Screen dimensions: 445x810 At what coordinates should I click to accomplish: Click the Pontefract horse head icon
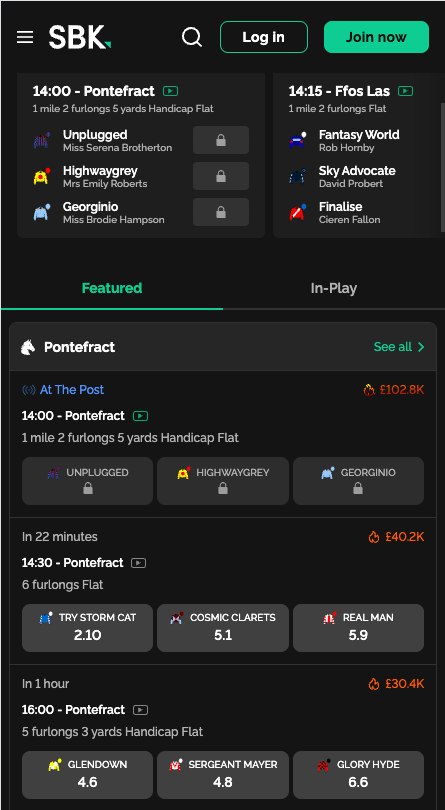[x=28, y=347]
